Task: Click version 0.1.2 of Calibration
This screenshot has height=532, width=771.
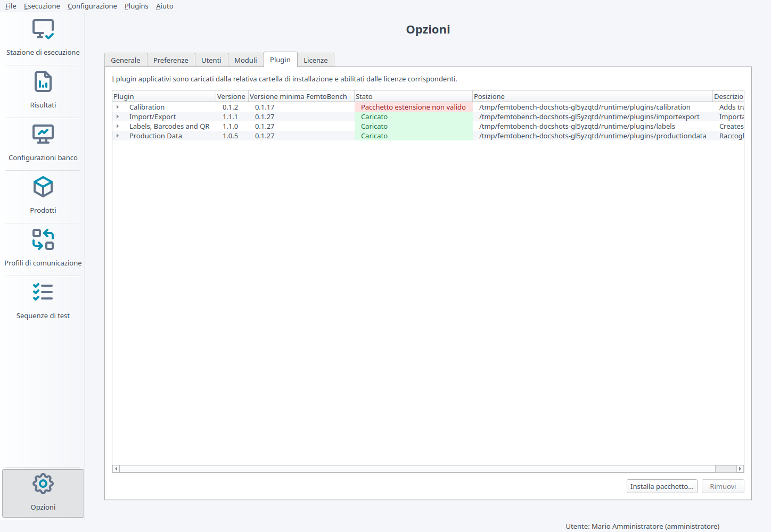Action: point(231,107)
